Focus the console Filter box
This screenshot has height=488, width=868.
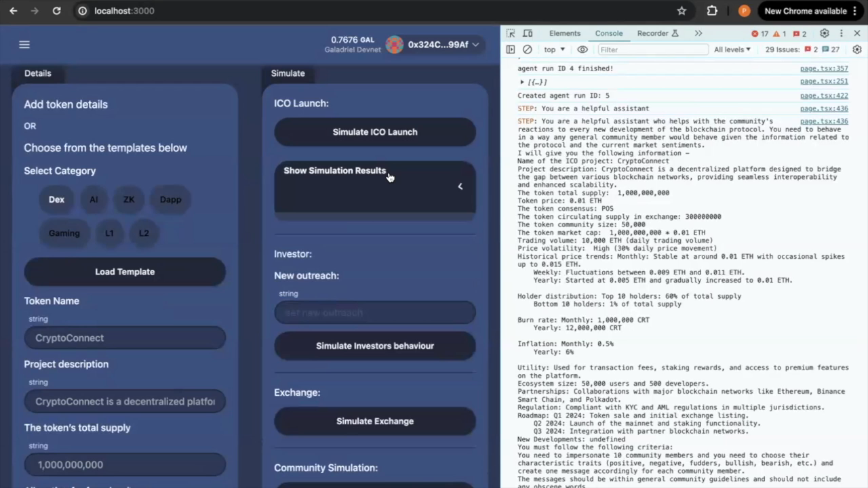[x=652, y=49]
